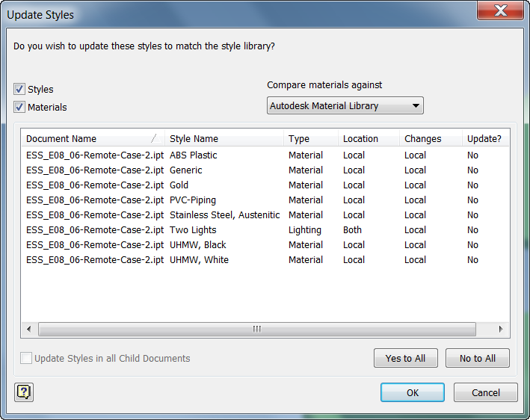Click Material type cell for Gold
This screenshot has height=420, width=530.
[306, 185]
